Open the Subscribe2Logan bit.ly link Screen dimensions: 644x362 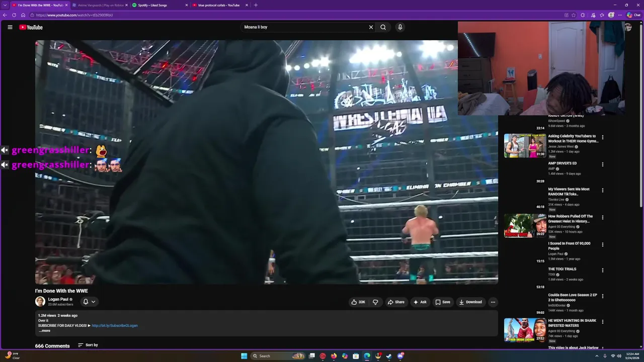point(115,326)
